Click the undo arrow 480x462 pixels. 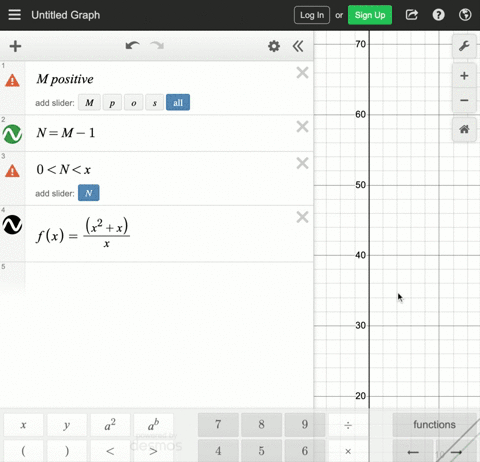click(133, 46)
